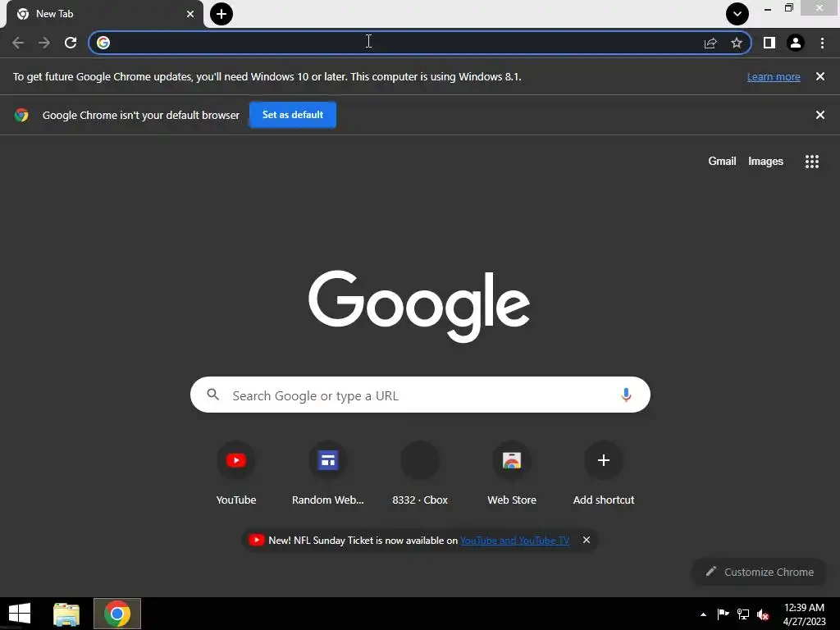Screen dimensions: 840x630
Task: Start voice search with microphone
Action: (626, 395)
